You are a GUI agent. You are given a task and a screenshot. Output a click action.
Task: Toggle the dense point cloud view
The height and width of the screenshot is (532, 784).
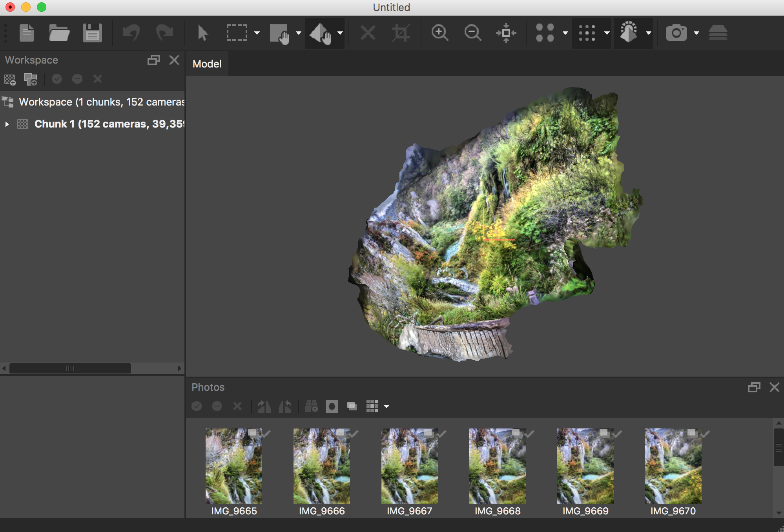coord(587,33)
